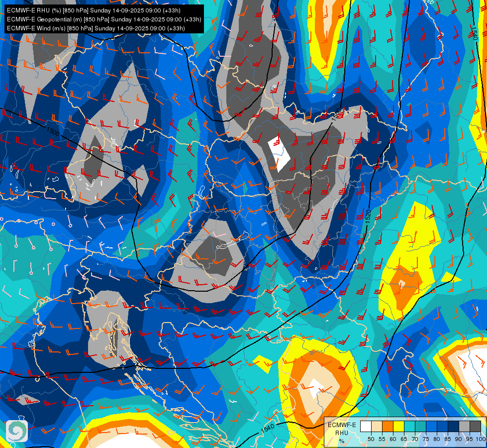Click the '1520' geopotential contour label
Image resolution: width=487 pixels, height=448 pixels.
click(x=368, y=217)
